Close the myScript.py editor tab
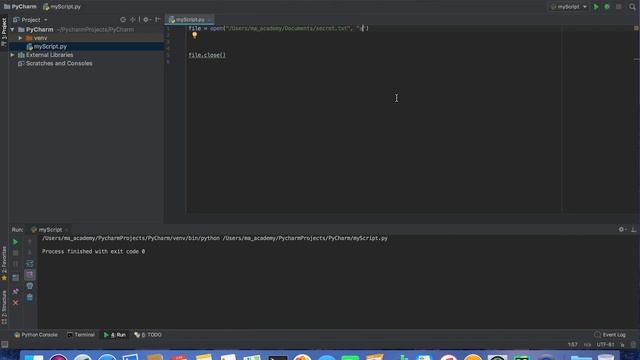 tap(209, 20)
